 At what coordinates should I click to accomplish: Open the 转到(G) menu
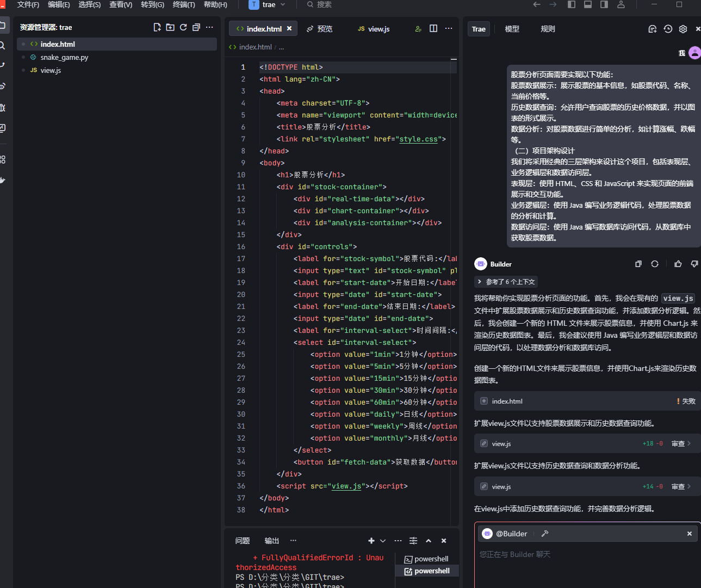(x=152, y=4)
